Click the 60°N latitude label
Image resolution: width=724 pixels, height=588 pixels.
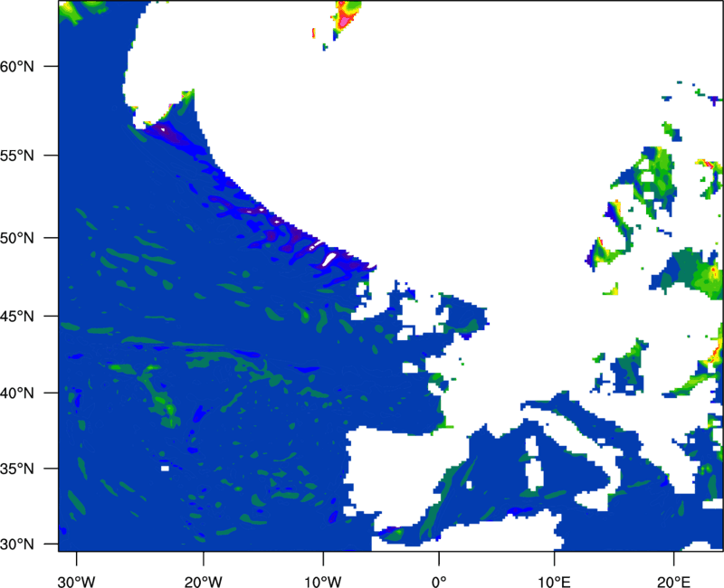coord(17,66)
